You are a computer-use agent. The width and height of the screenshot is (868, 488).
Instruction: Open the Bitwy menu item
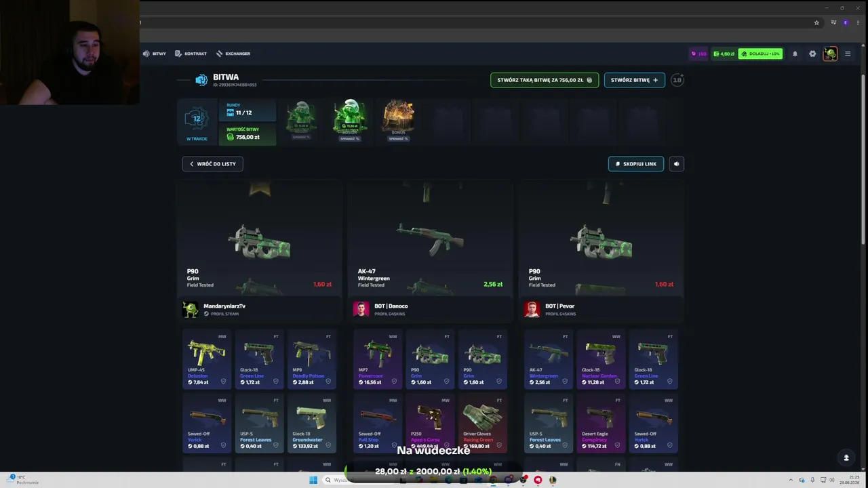[x=155, y=54]
